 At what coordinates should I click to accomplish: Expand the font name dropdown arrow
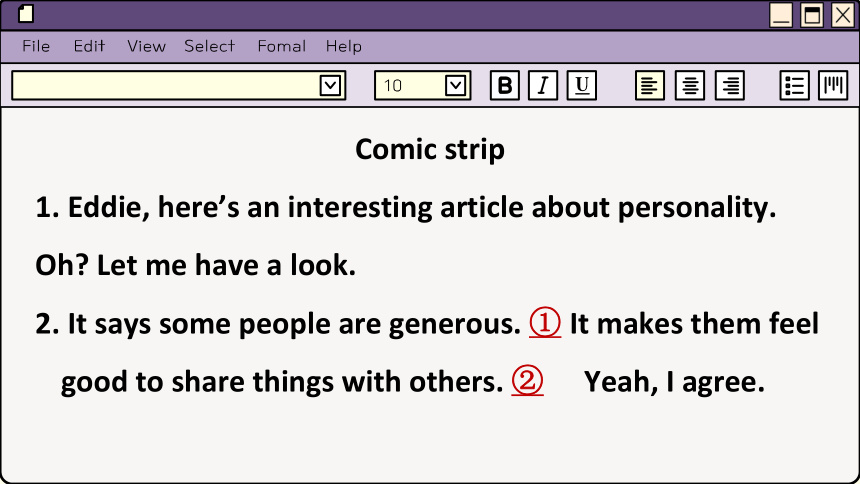330,85
